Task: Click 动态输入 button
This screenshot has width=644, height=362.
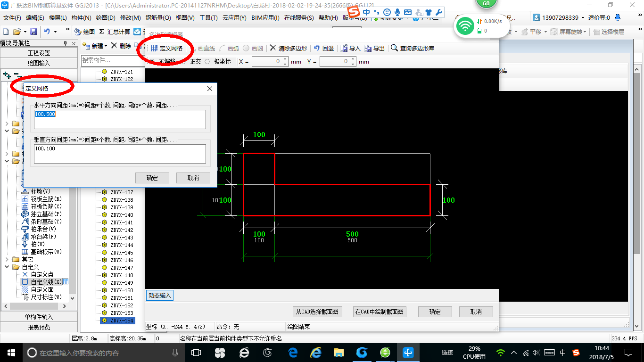Action: tap(160, 296)
